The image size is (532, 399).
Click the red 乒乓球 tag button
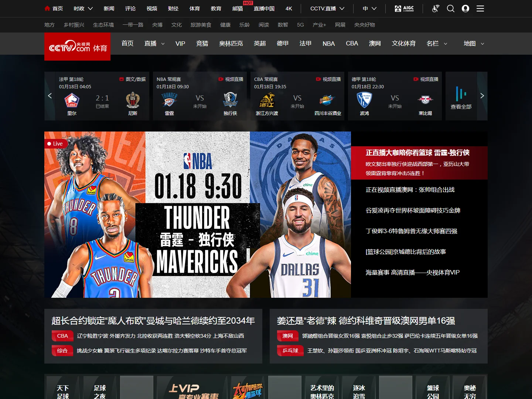point(290,351)
